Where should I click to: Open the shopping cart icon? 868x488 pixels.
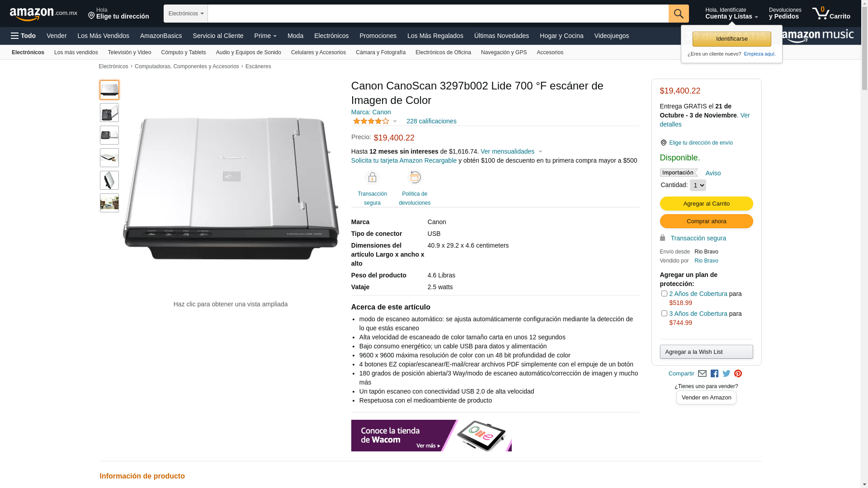[x=831, y=14]
